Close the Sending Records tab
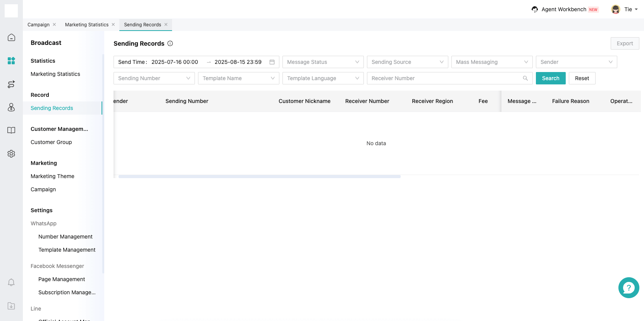This screenshot has height=321, width=644. coord(166,24)
